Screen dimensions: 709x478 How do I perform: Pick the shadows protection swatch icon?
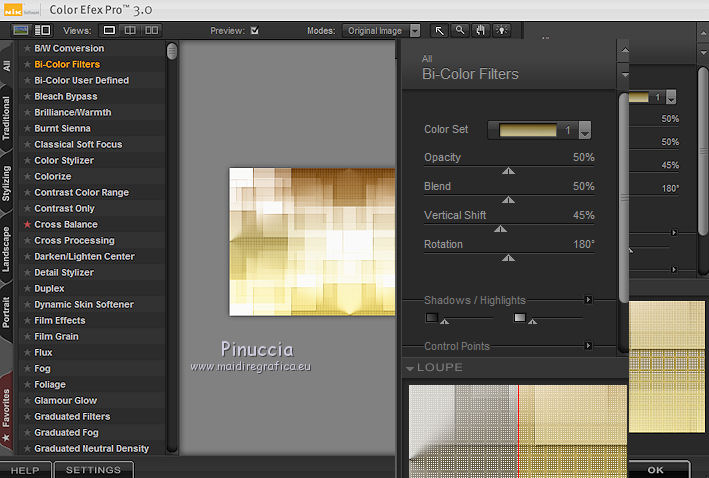click(432, 317)
